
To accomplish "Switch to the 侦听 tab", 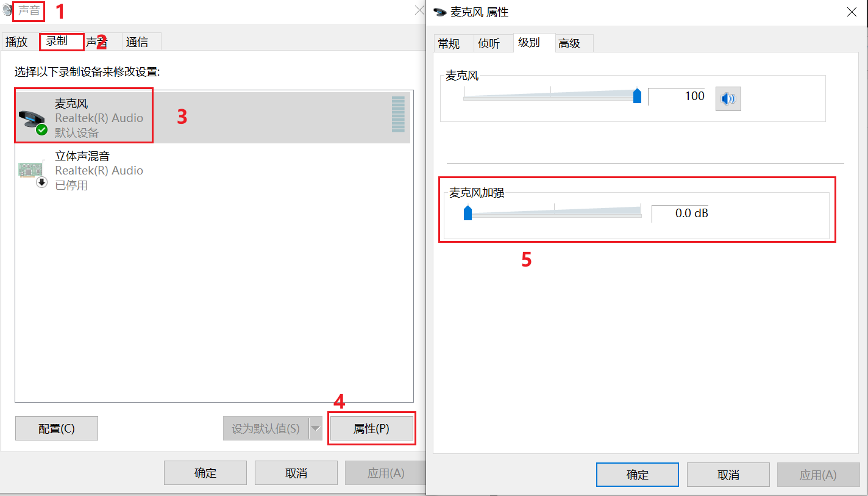I will click(x=489, y=43).
